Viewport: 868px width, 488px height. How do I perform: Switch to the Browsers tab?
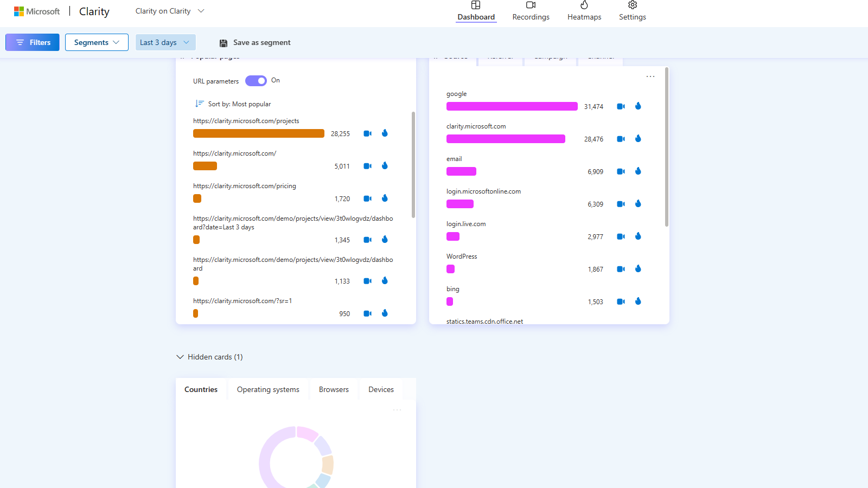point(334,389)
